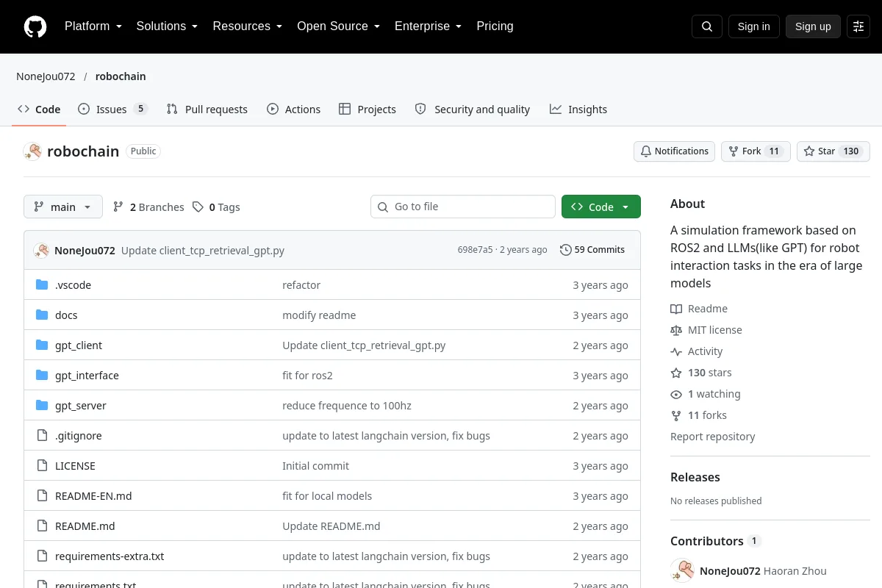Image resolution: width=882 pixels, height=588 pixels.
Task: Click the tag icon beside 0 Tags
Action: (x=198, y=207)
